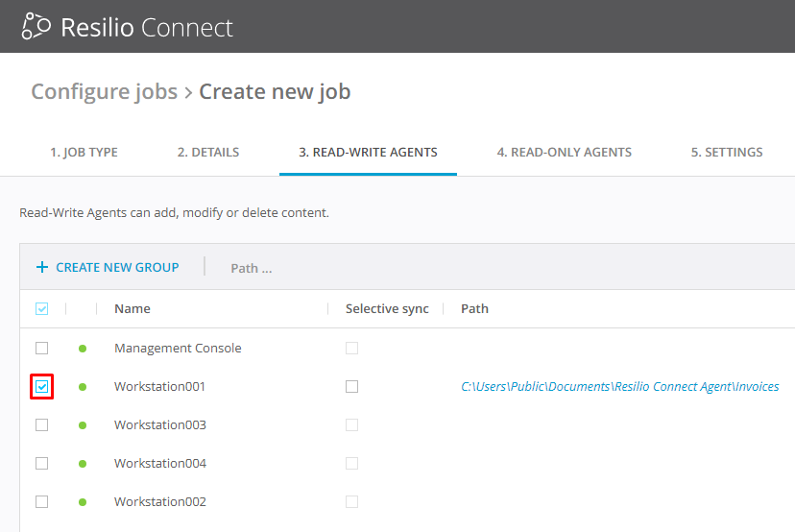Tick the Workstation002 agent checkbox
This screenshot has height=532, width=795.
(41, 501)
